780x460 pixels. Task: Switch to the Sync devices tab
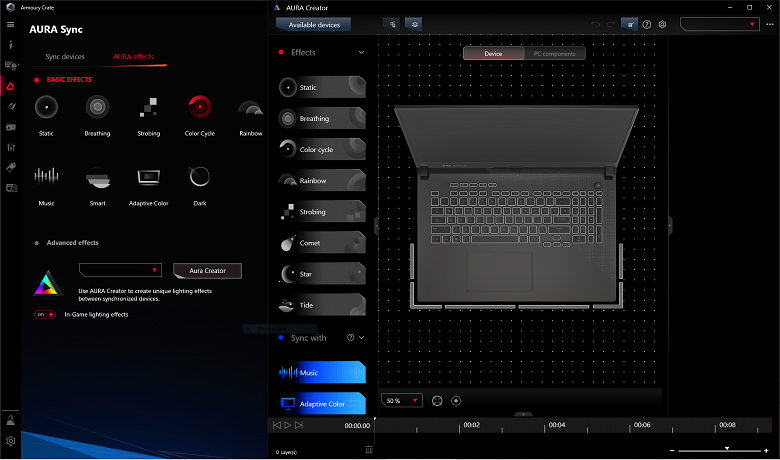(65, 57)
